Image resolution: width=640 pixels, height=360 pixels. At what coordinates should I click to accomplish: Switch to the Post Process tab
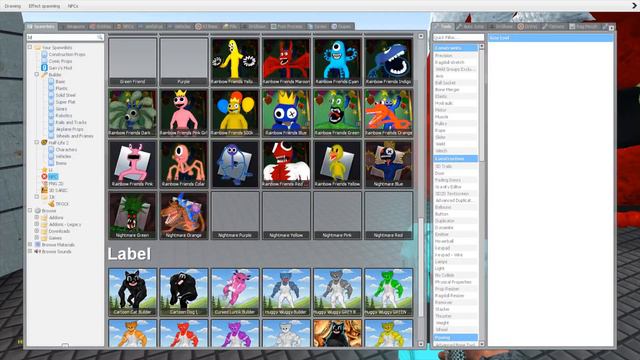287,27
